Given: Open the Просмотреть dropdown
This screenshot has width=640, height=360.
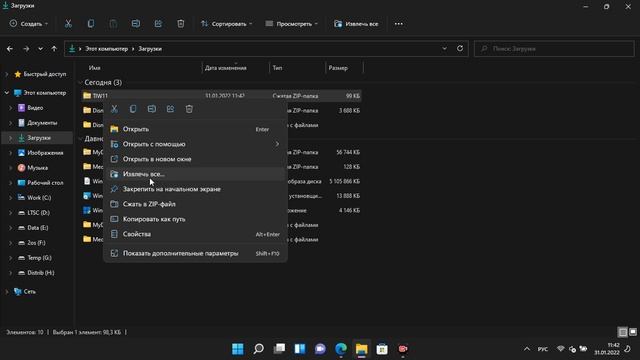Looking at the screenshot, I should [291, 24].
